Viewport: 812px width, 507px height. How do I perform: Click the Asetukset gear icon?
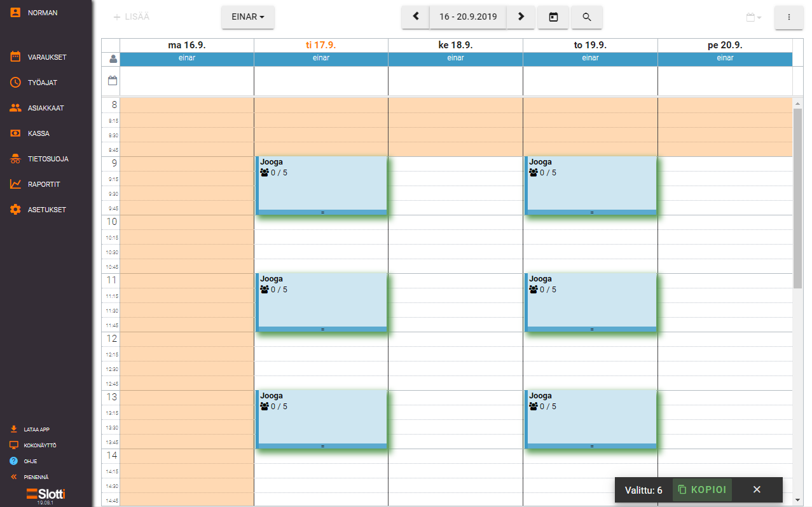click(x=15, y=210)
